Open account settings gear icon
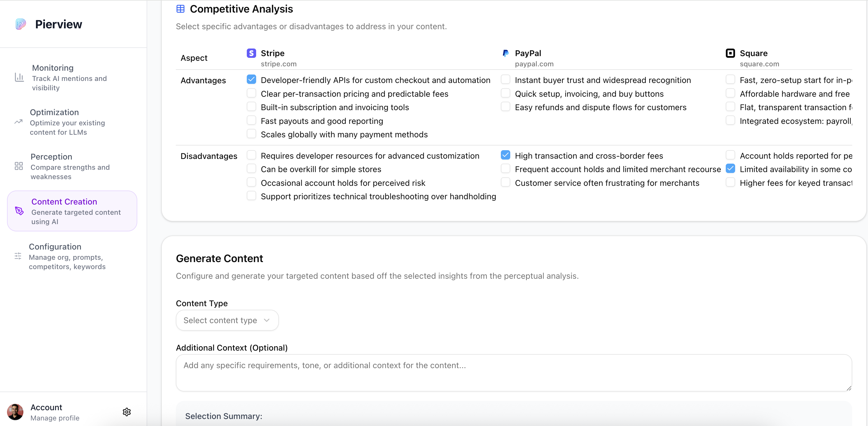The image size is (868, 426). tap(127, 412)
